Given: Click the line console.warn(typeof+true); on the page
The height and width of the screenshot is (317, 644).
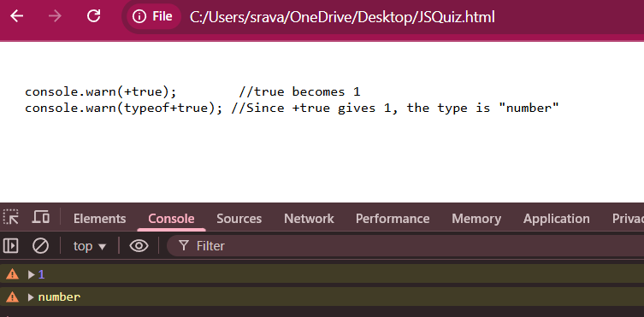Looking at the screenshot, I should (123, 109).
